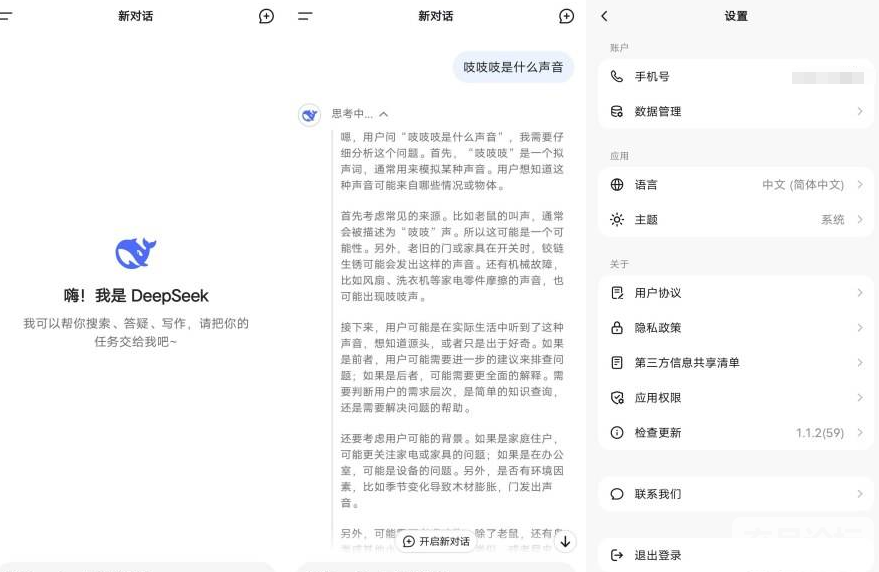Tap the sun icon for 主题
The height and width of the screenshot is (572, 879).
coord(617,219)
